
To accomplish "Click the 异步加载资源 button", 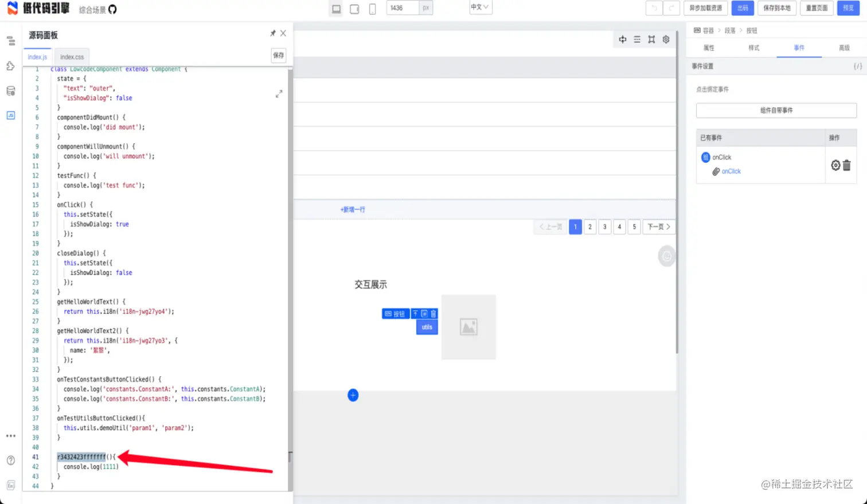I will [705, 8].
